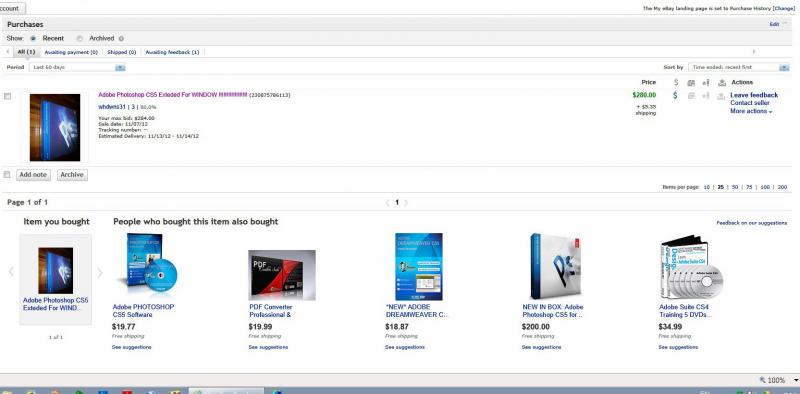This screenshot has height=394, width=800.
Task: Go to previous page using pagination arrow
Action: [387, 203]
